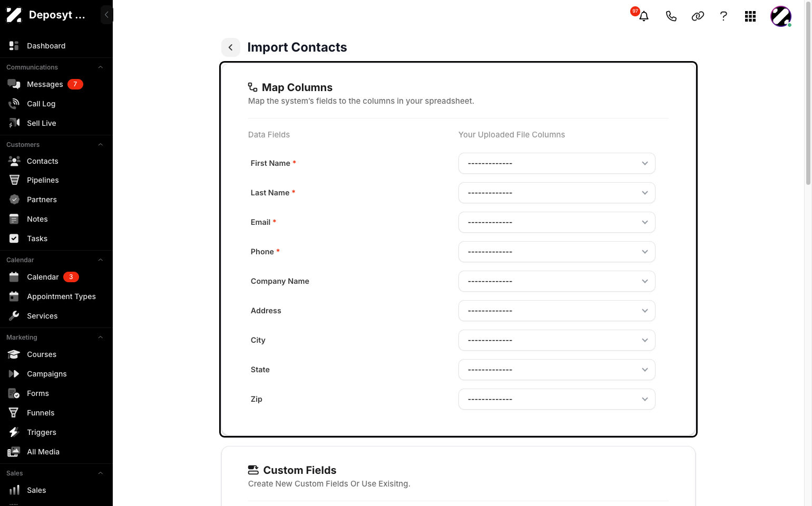This screenshot has width=812, height=506.
Task: Open the help question mark icon
Action: (723, 16)
